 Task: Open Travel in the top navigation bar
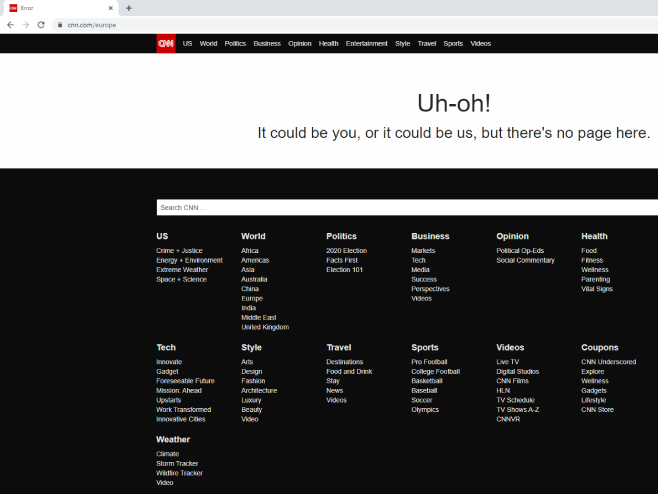(427, 44)
